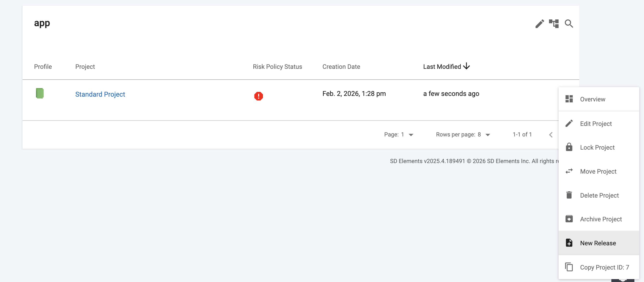Toggle sort arrow on Last Modified column

[466, 66]
